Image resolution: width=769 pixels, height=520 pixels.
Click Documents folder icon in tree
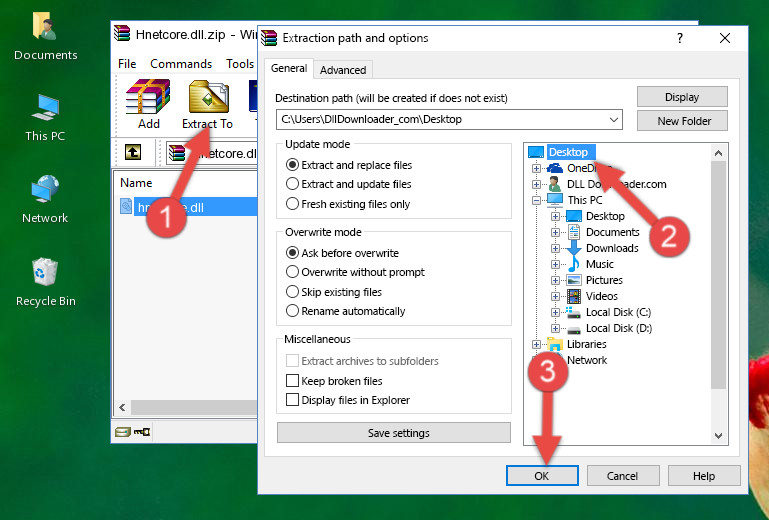coord(573,232)
